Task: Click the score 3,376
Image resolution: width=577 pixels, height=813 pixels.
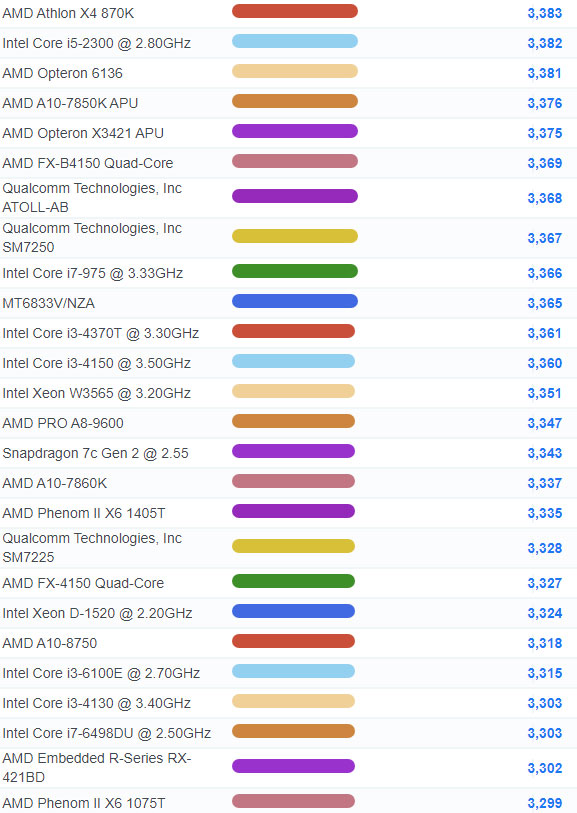Action: pyautogui.click(x=545, y=103)
